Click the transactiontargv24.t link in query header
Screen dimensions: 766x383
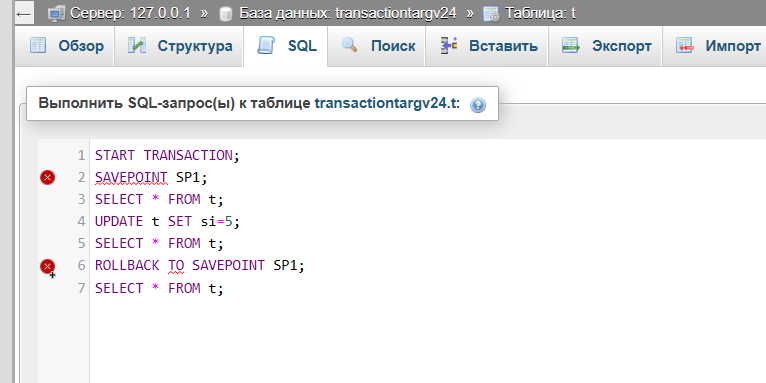point(387,104)
